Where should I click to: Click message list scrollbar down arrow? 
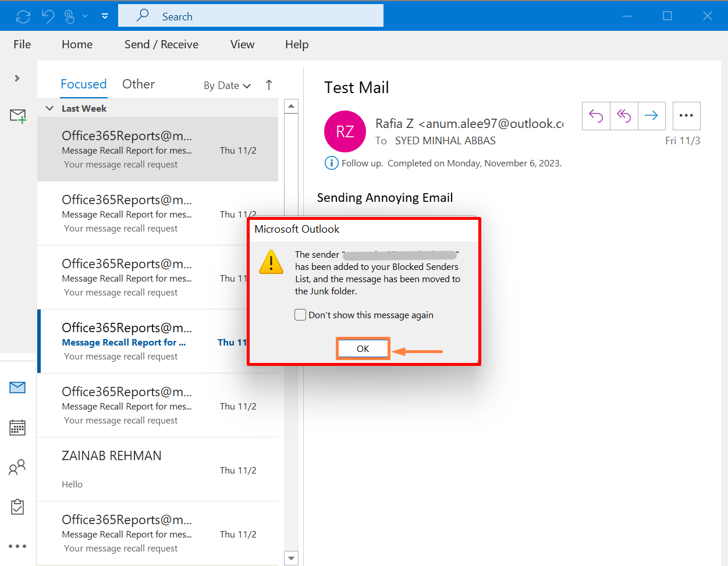291,558
